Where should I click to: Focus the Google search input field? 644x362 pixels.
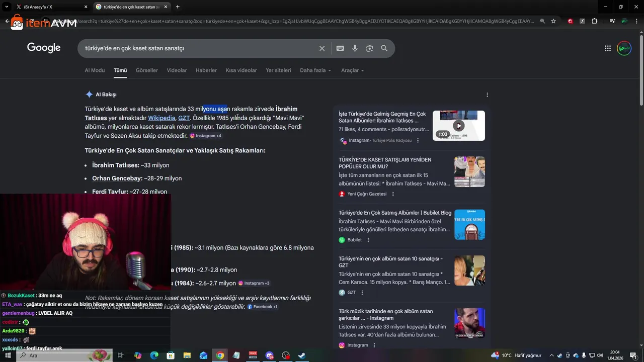pos(199,48)
